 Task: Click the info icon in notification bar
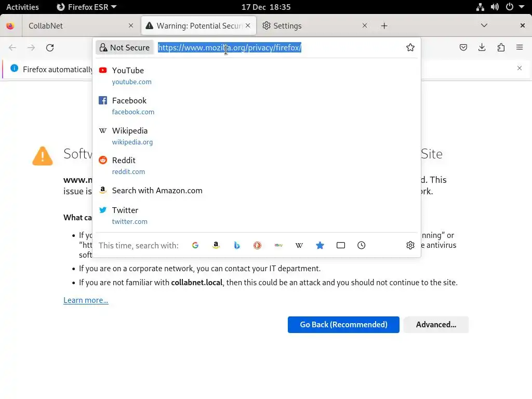pos(14,68)
